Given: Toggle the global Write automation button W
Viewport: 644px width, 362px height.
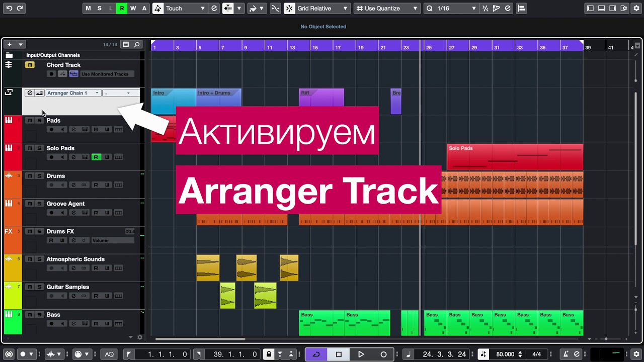Looking at the screenshot, I should coord(133,9).
